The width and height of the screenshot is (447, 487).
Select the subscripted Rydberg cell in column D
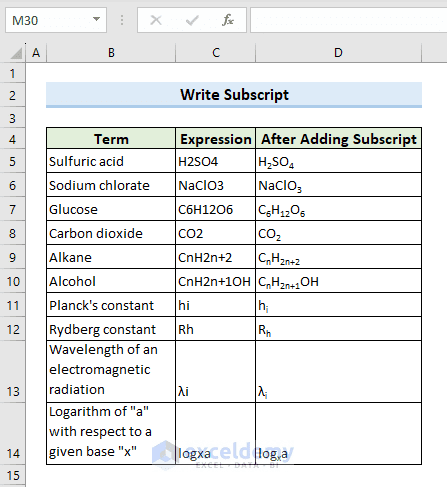click(339, 329)
